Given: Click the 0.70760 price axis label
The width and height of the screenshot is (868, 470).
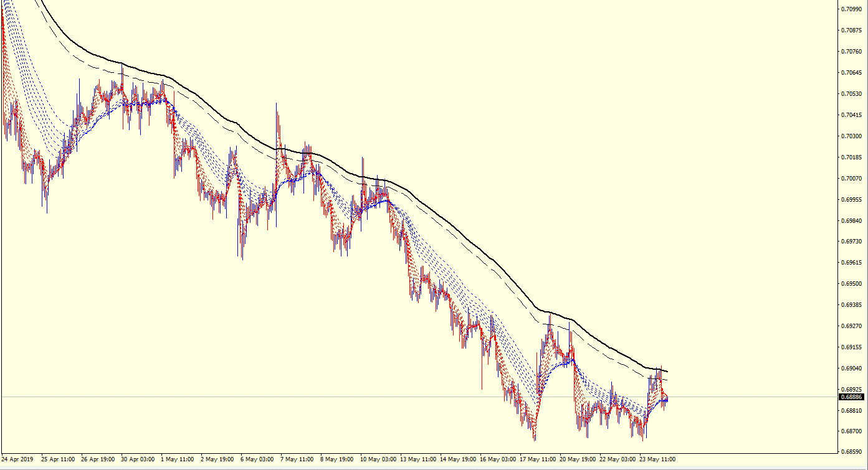Looking at the screenshot, I should (x=851, y=52).
